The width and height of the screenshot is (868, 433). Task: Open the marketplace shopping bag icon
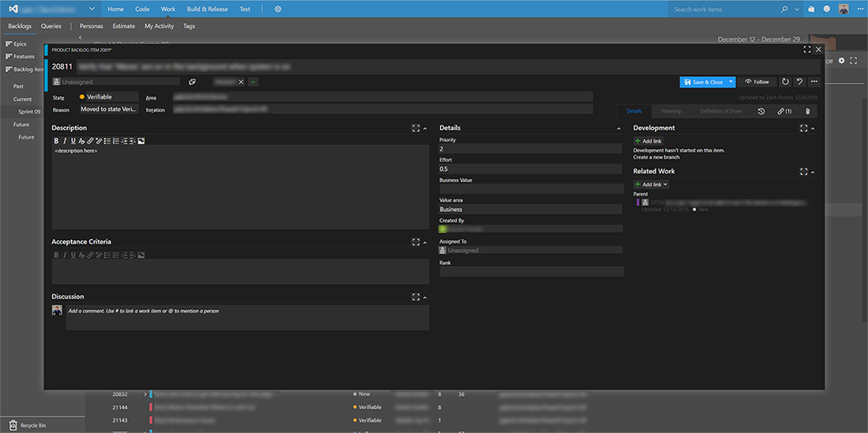[811, 9]
